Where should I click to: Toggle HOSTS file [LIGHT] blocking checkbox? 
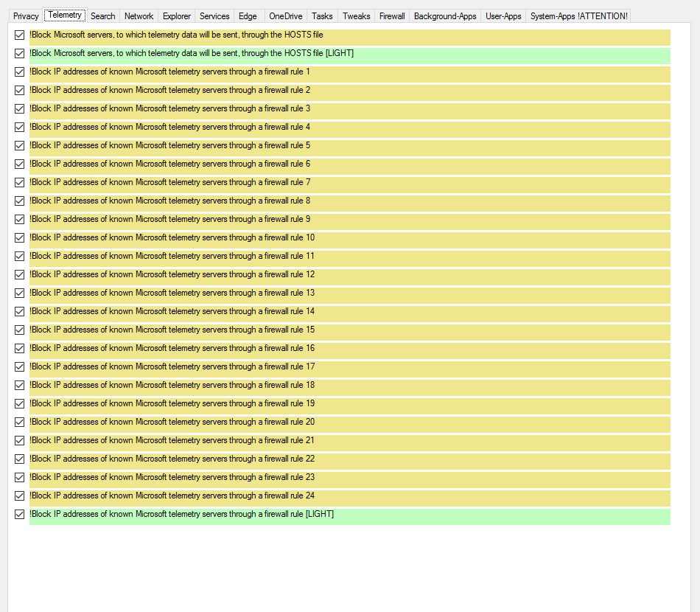(19, 53)
